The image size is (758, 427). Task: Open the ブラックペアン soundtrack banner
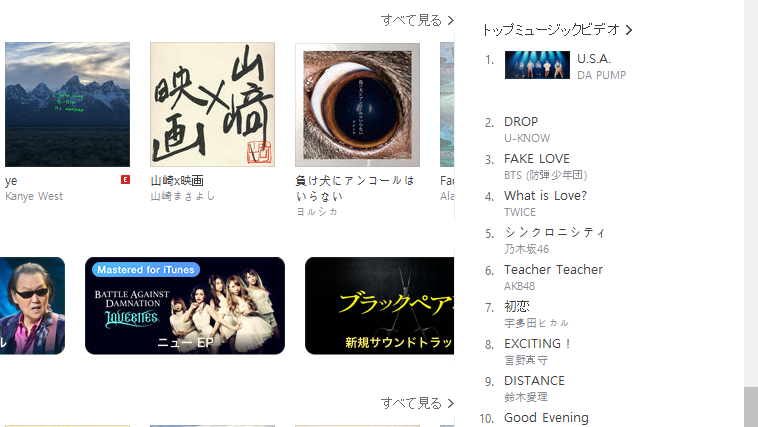[379, 306]
